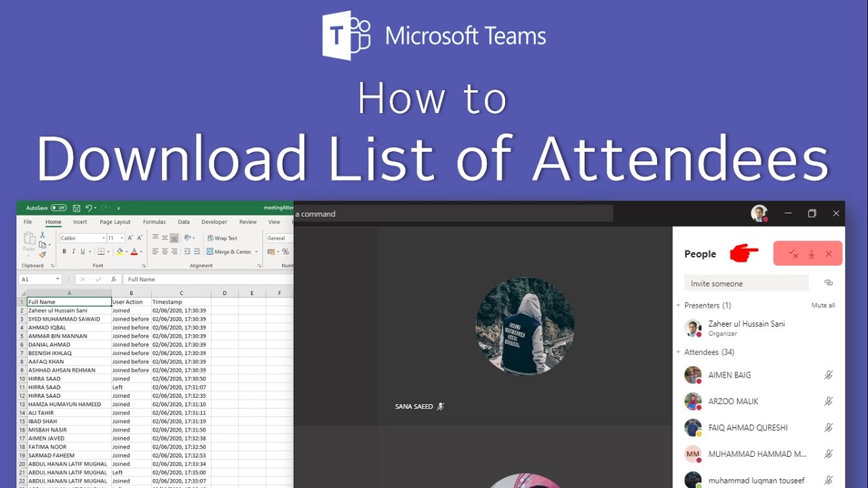Cut the selection with the scissors icon
This screenshot has height=488, width=868.
pyautogui.click(x=43, y=235)
